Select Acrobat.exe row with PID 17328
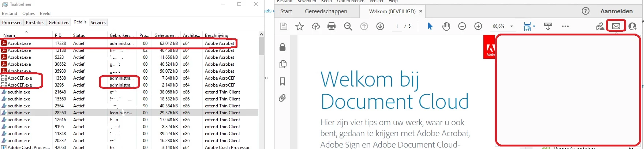644x149 pixels. tap(130, 43)
